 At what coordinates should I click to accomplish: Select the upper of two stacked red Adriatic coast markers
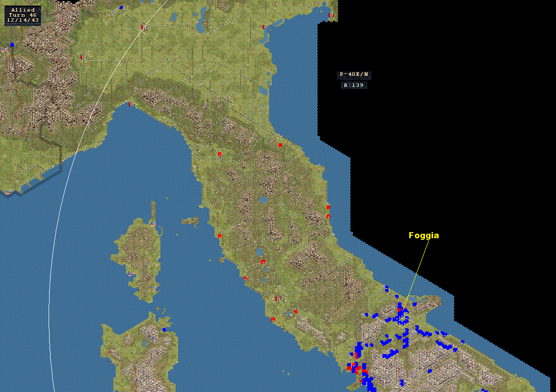(328, 207)
